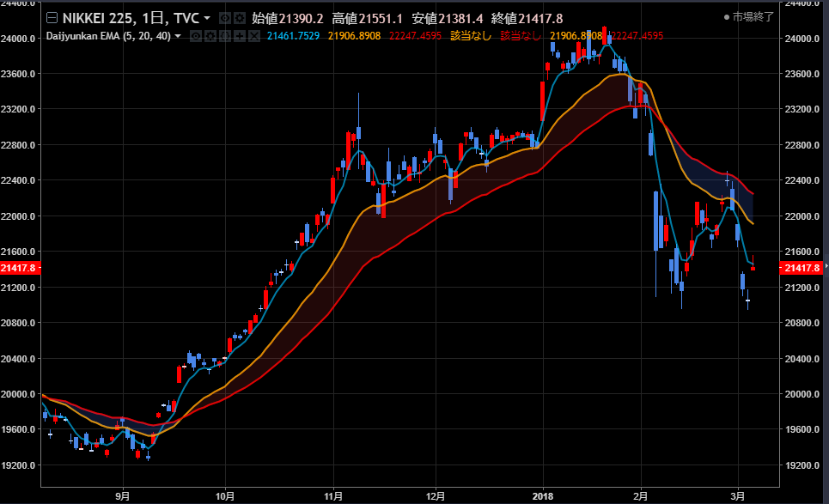Click the 3月 label on the time axis
The image size is (829, 504).
coord(738,496)
